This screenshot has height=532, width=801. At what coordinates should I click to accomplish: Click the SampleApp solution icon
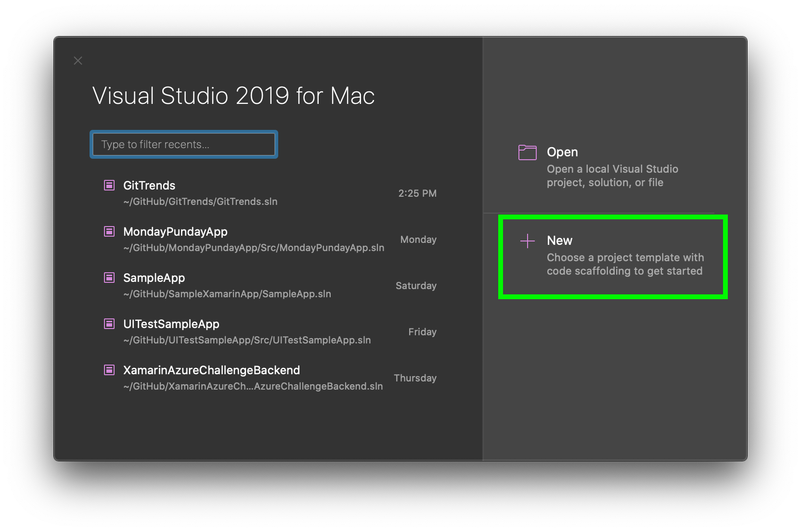(x=109, y=278)
